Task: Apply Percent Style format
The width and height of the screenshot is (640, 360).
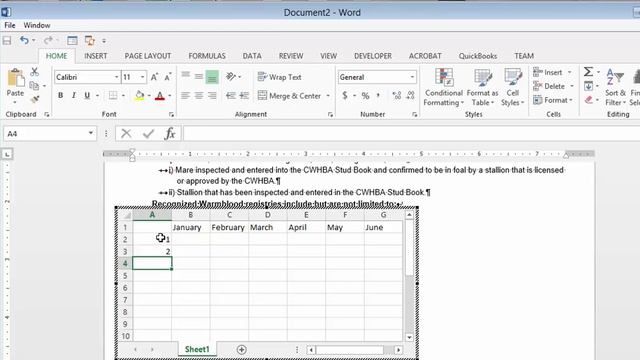Action: point(366,96)
